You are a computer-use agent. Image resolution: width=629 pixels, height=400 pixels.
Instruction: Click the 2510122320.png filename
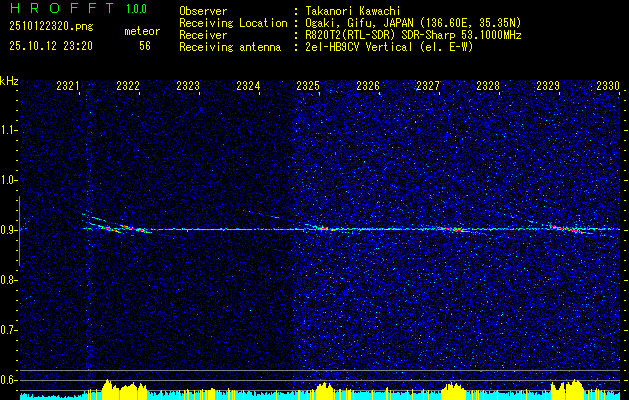[x=51, y=26]
